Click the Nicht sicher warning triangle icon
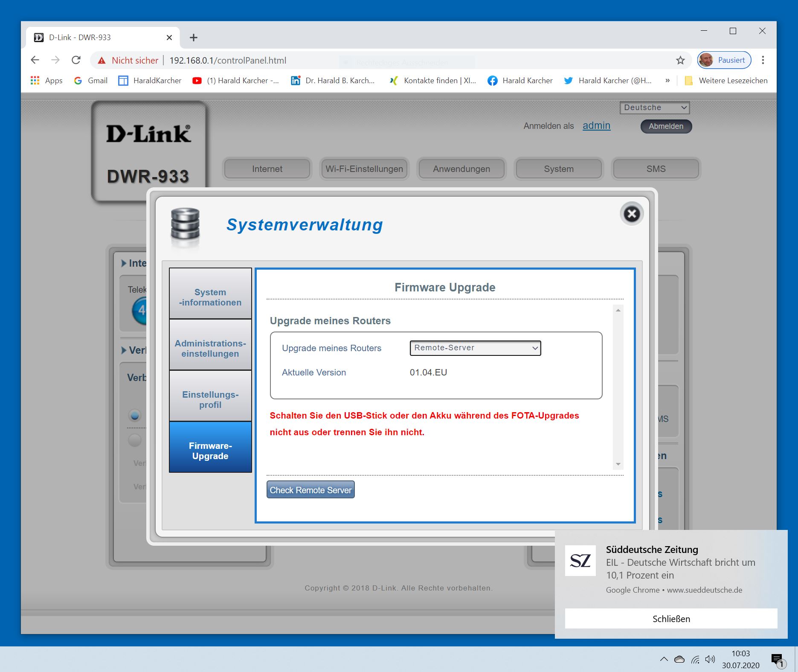The height and width of the screenshot is (672, 798). 102,61
